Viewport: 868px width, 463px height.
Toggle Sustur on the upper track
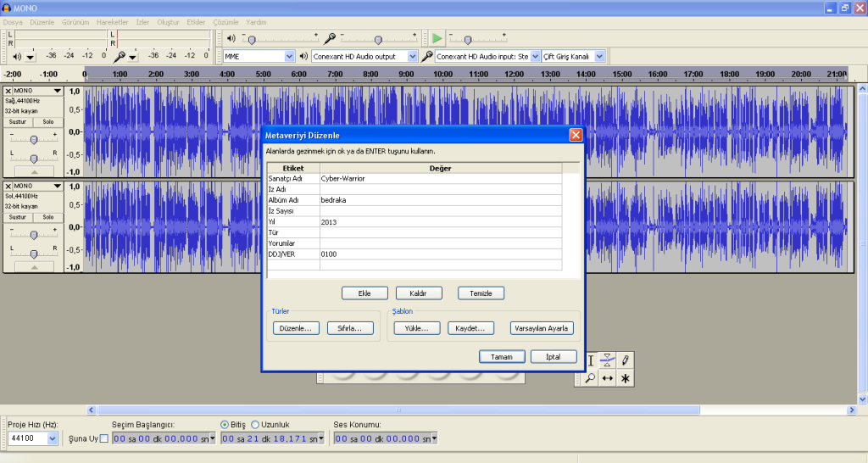tap(18, 122)
